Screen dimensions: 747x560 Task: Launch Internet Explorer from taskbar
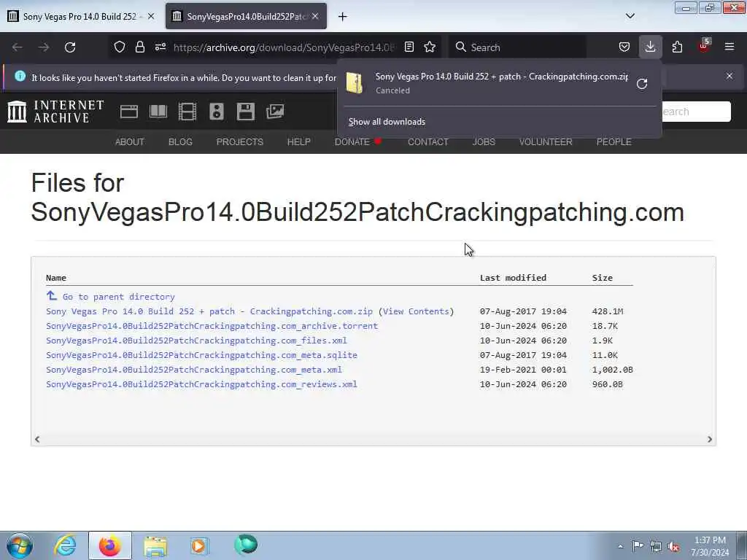(65, 545)
